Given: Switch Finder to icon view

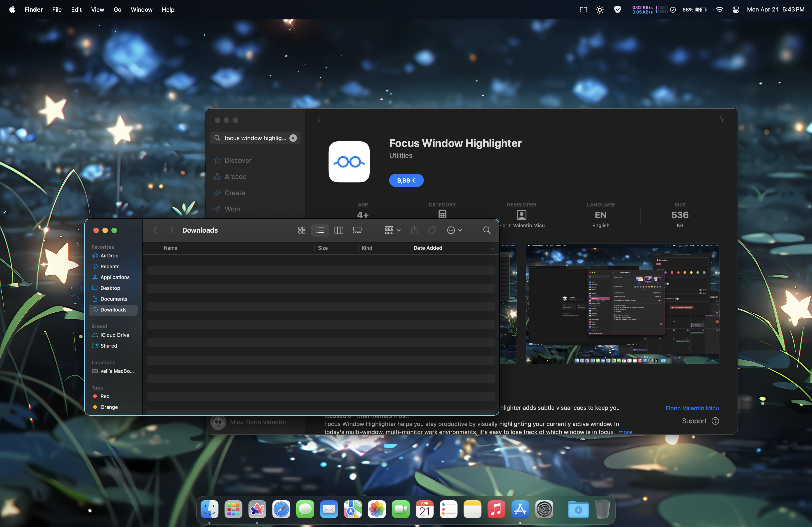Looking at the screenshot, I should coord(302,230).
